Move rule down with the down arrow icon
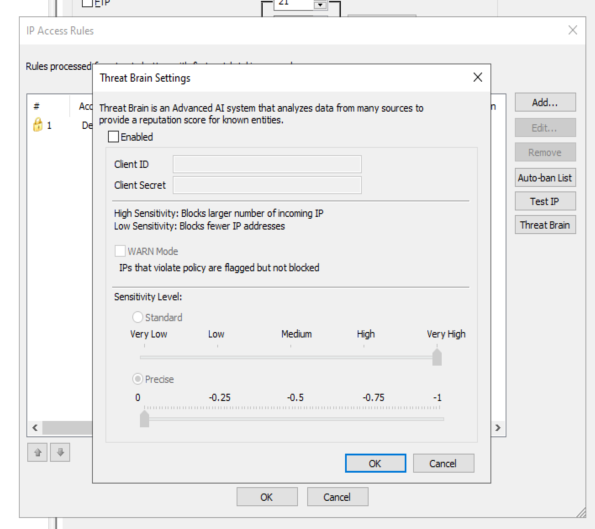 60,452
